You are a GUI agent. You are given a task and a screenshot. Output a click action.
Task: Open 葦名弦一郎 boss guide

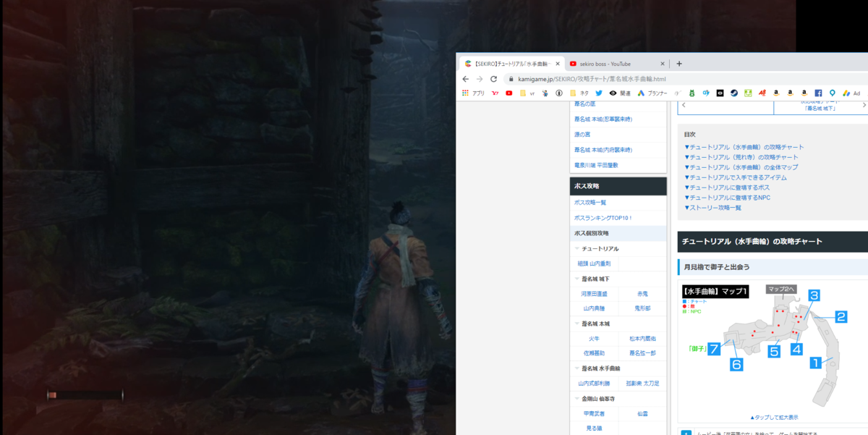tap(642, 354)
